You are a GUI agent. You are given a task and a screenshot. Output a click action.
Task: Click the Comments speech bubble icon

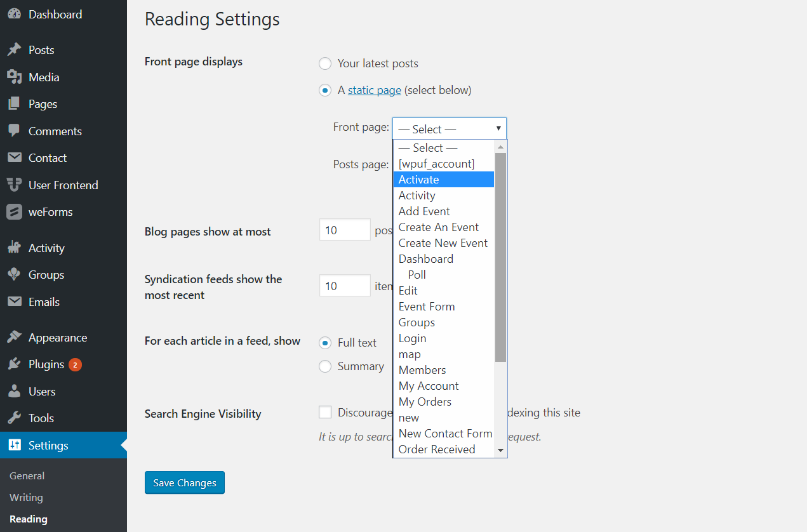pos(14,131)
